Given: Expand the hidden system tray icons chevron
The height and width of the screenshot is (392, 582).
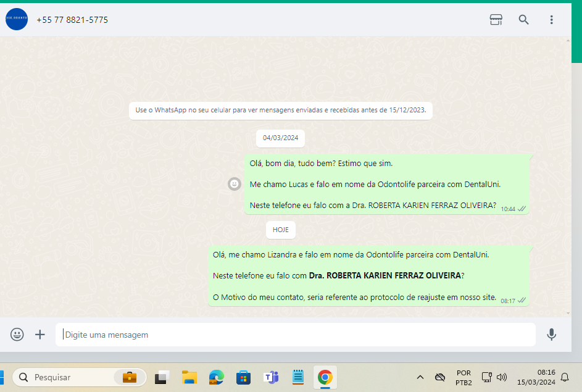Looking at the screenshot, I should coord(420,377).
